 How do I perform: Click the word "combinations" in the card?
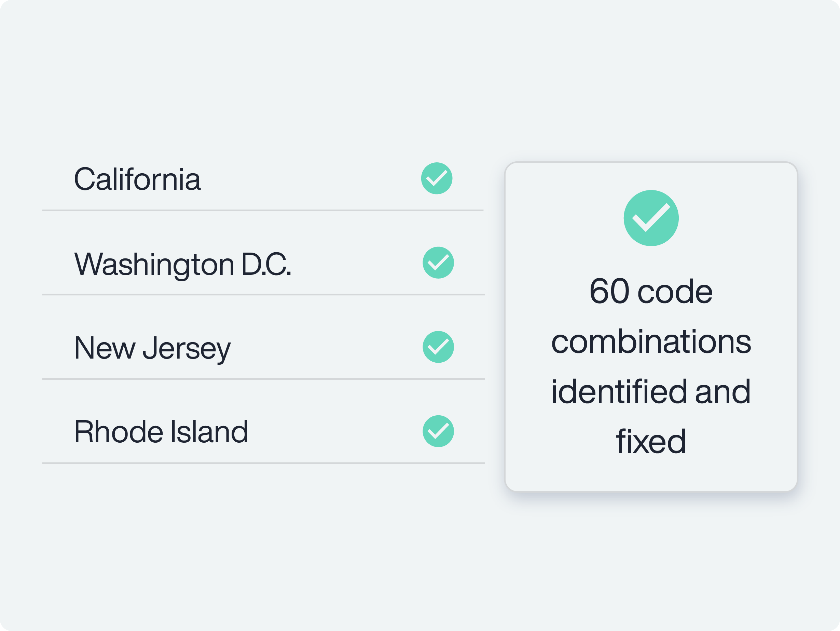(x=651, y=341)
